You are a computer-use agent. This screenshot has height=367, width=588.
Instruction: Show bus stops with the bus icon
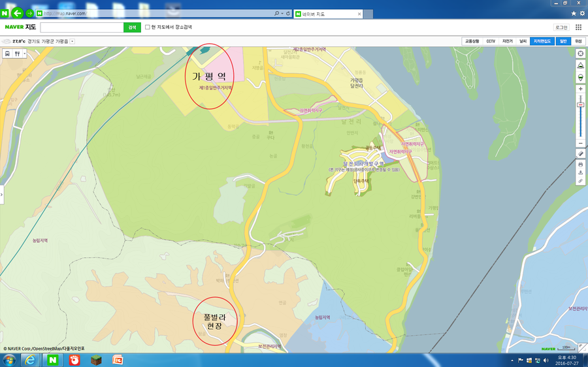pyautogui.click(x=7, y=54)
